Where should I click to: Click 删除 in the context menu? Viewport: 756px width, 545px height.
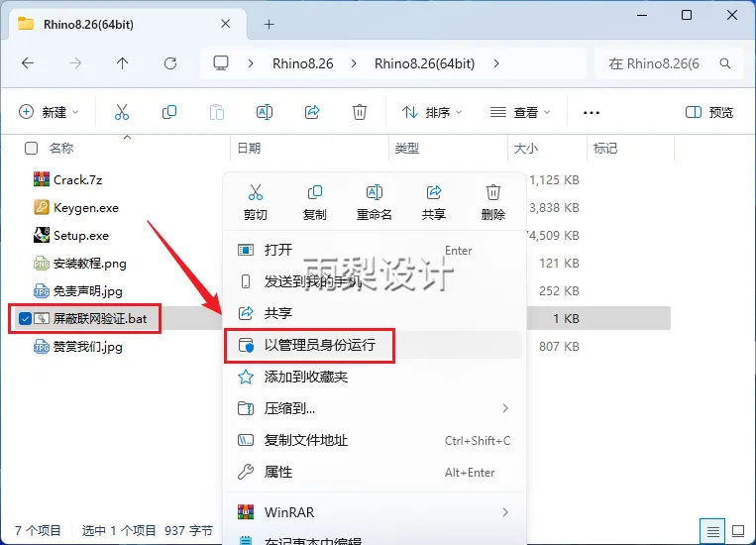[492, 202]
